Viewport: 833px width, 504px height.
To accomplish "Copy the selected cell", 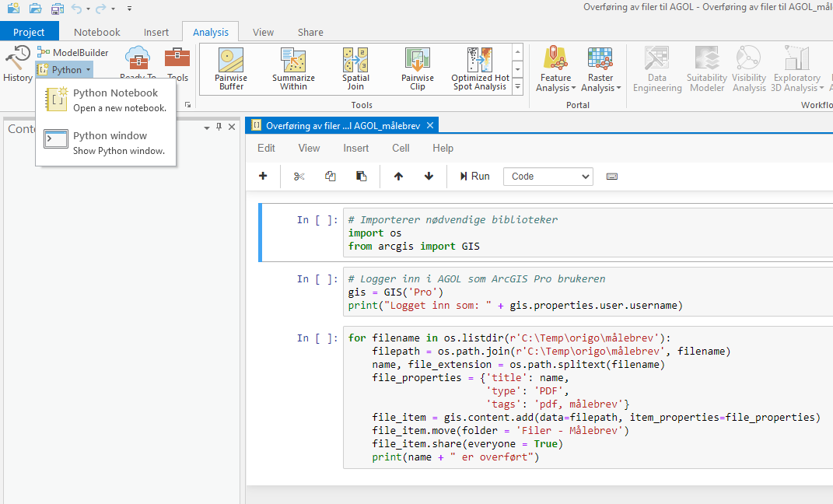I will pyautogui.click(x=330, y=177).
